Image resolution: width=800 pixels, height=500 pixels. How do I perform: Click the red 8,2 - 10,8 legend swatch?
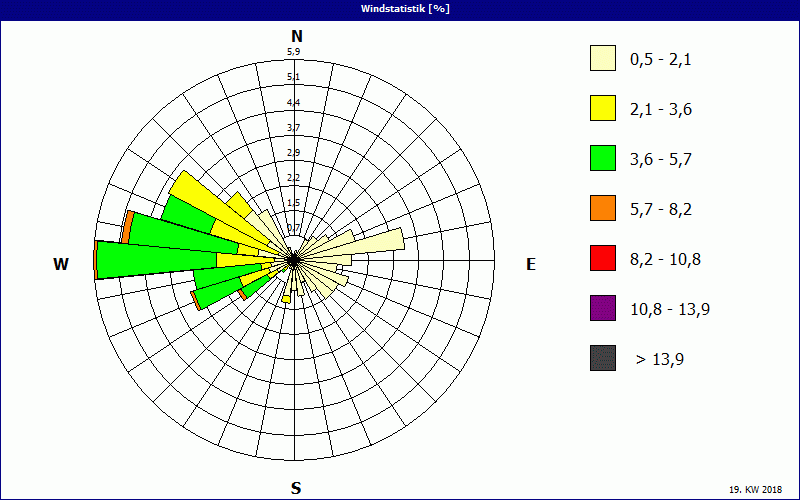603,258
